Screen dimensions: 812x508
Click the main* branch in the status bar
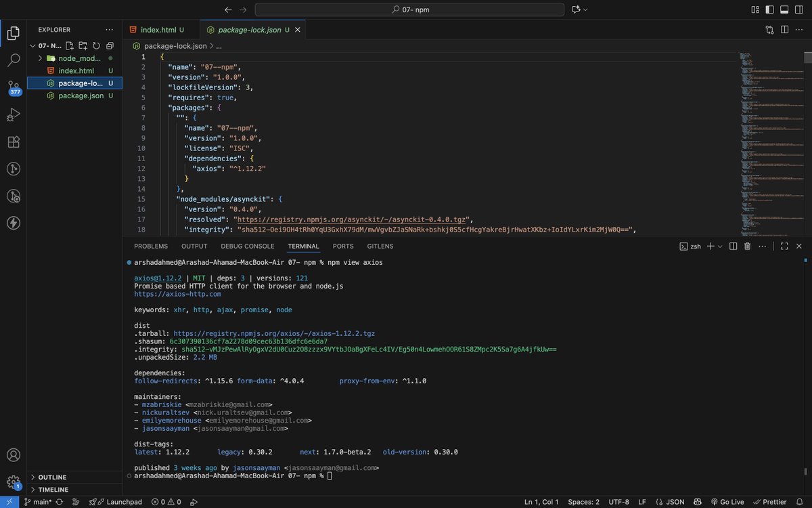pos(39,502)
